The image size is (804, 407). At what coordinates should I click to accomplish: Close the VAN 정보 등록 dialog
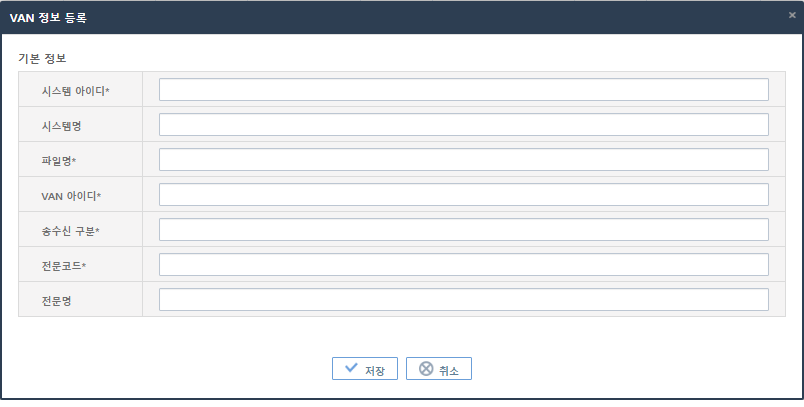click(x=792, y=16)
